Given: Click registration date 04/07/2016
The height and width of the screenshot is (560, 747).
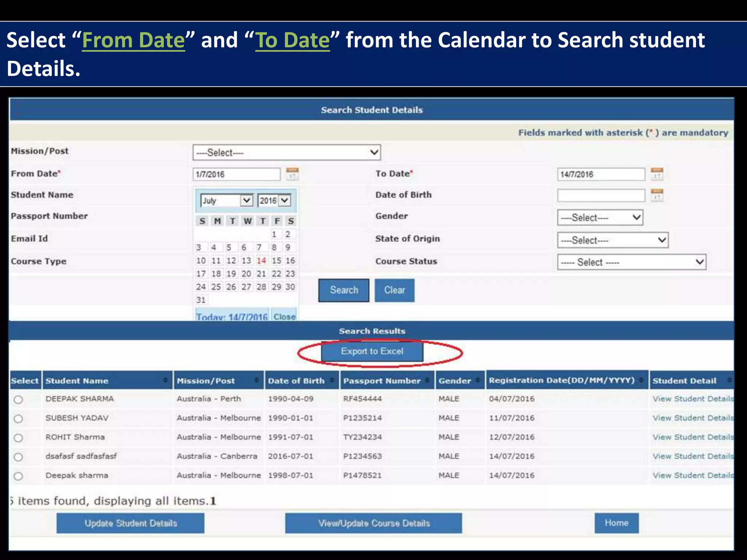Looking at the screenshot, I should pos(512,399).
